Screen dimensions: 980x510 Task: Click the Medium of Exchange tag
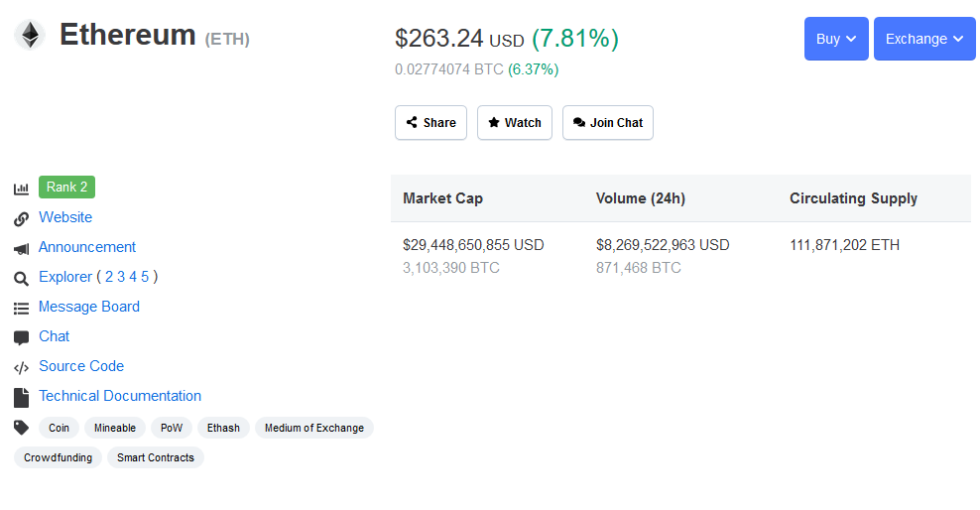(314, 428)
